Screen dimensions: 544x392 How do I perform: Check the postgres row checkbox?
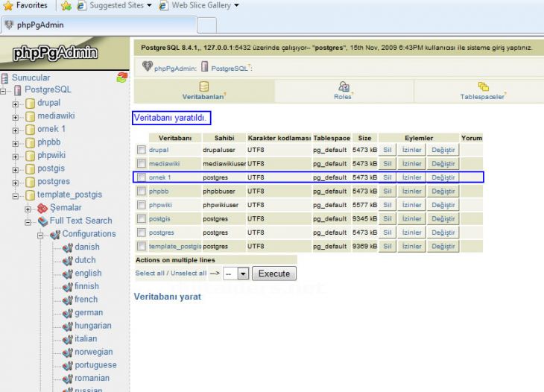[x=141, y=233]
